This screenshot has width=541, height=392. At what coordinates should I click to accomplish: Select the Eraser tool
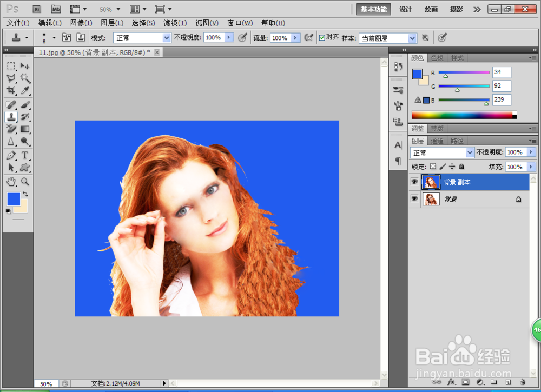(x=11, y=129)
